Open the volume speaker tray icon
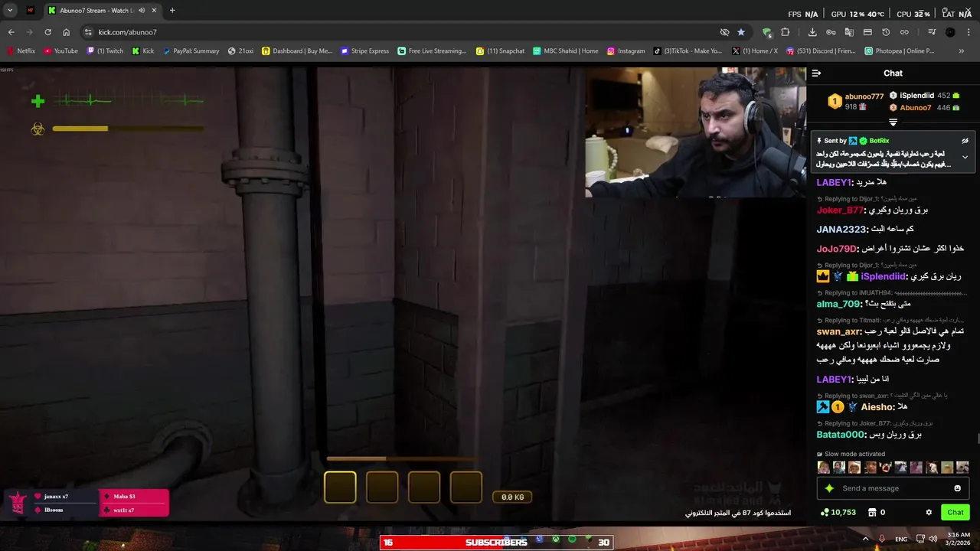 [933, 539]
